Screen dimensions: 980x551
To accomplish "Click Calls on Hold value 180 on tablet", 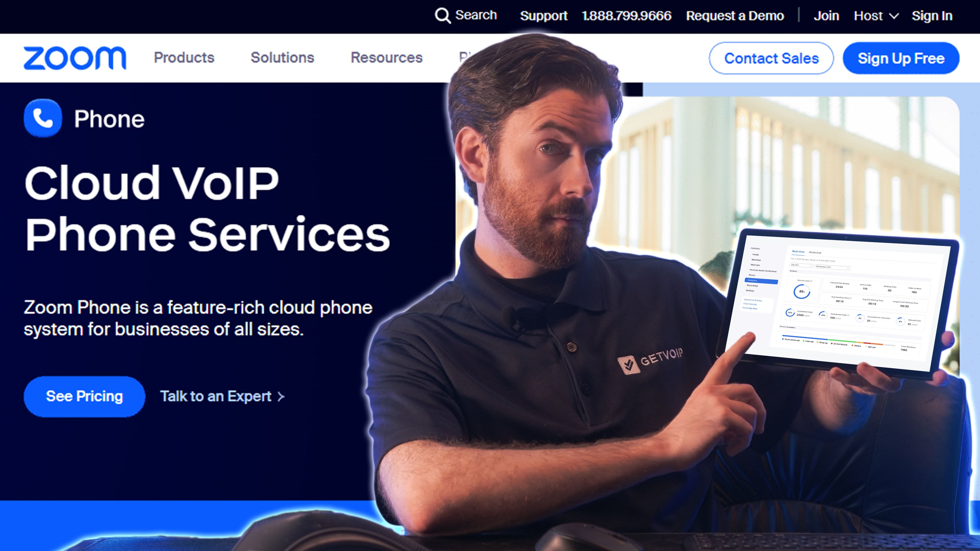I will [914, 292].
